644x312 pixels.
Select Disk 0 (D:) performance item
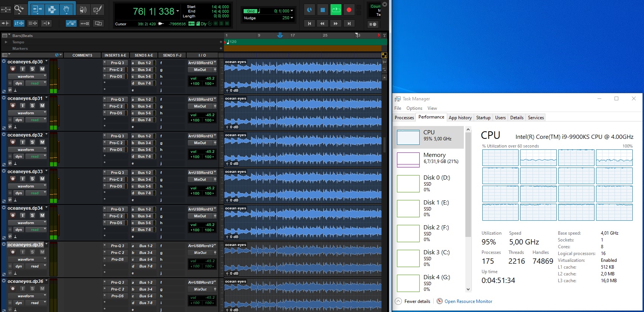(x=428, y=183)
